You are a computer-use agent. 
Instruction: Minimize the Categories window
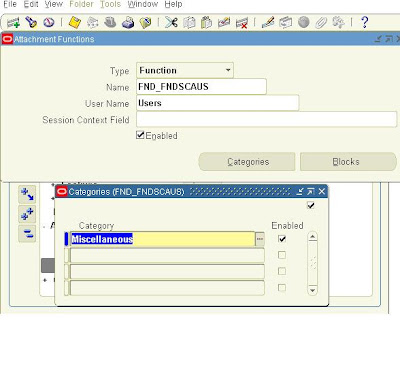tap(300, 191)
